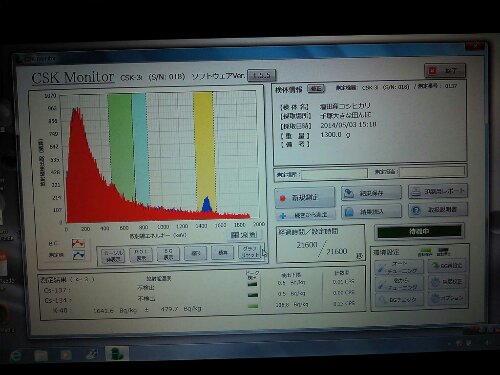Click the edit button beside sample information

316,89
